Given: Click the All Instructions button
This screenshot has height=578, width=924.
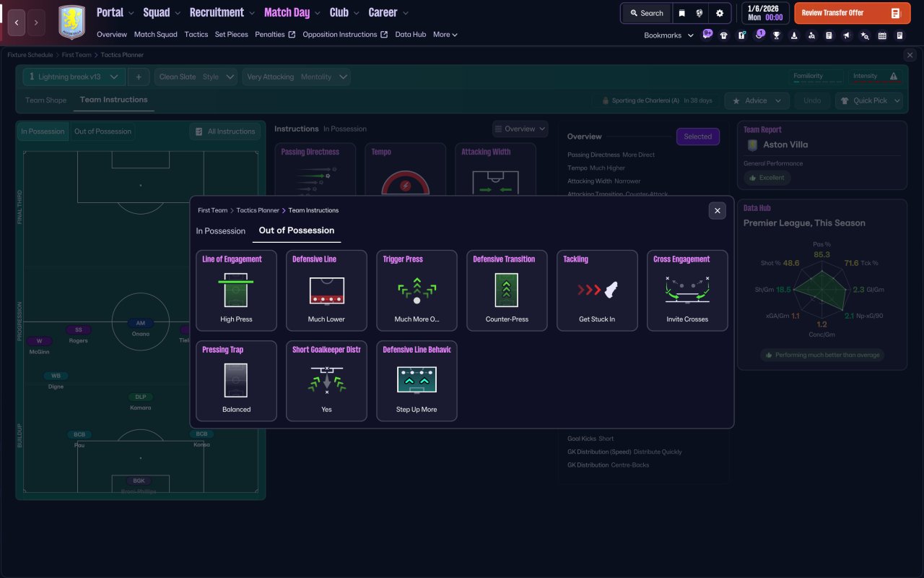Looking at the screenshot, I should [x=225, y=131].
